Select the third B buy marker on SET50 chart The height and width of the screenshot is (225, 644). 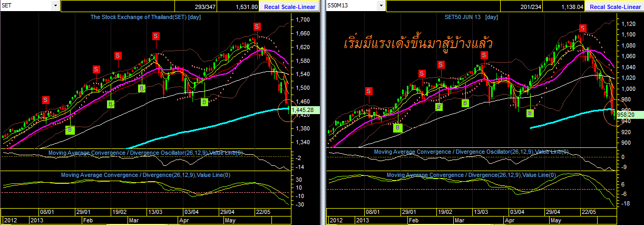(x=465, y=103)
